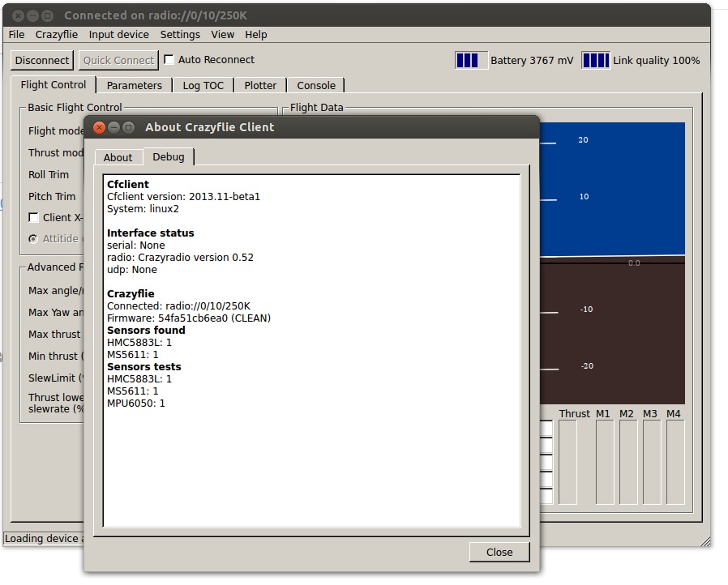
Task: Click the Thrust level bar
Action: [567, 462]
